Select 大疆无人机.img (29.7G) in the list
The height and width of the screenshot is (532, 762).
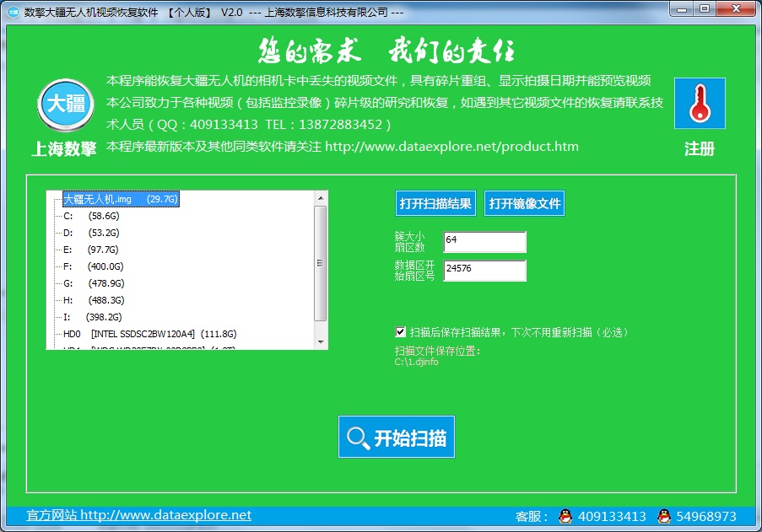121,199
